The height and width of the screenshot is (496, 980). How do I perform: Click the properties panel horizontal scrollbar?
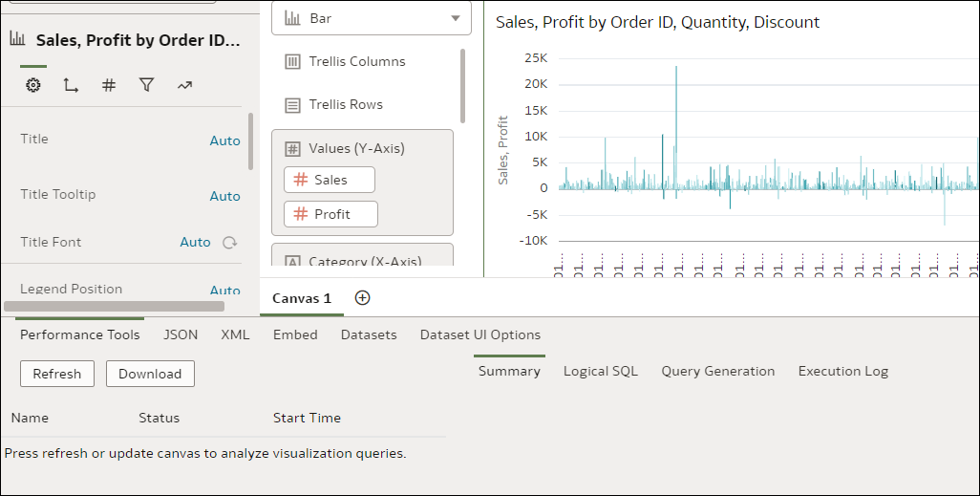(x=115, y=307)
